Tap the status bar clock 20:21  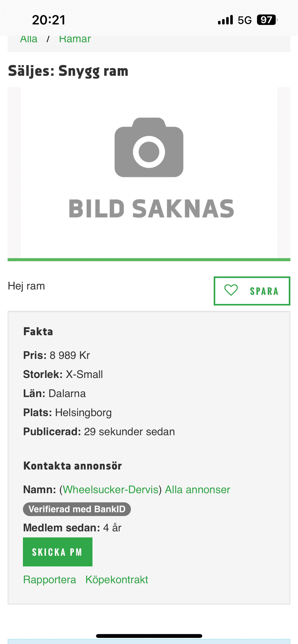click(49, 20)
